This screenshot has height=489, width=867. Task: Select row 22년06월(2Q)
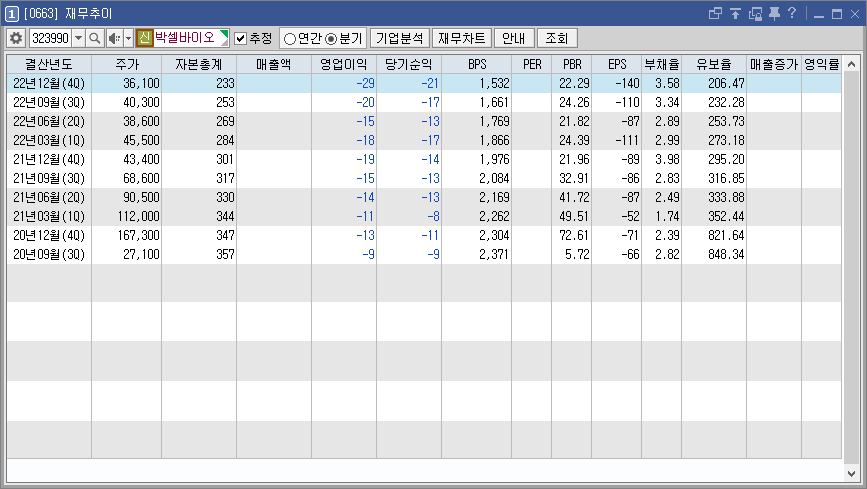[424, 121]
